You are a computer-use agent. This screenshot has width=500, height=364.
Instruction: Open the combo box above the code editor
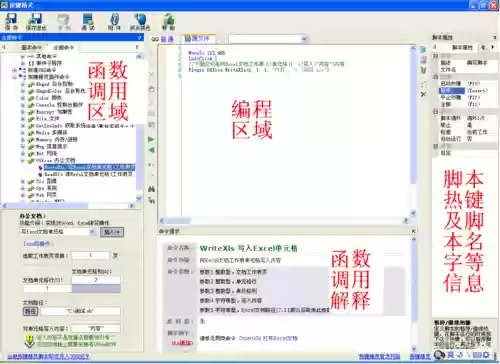(268, 39)
